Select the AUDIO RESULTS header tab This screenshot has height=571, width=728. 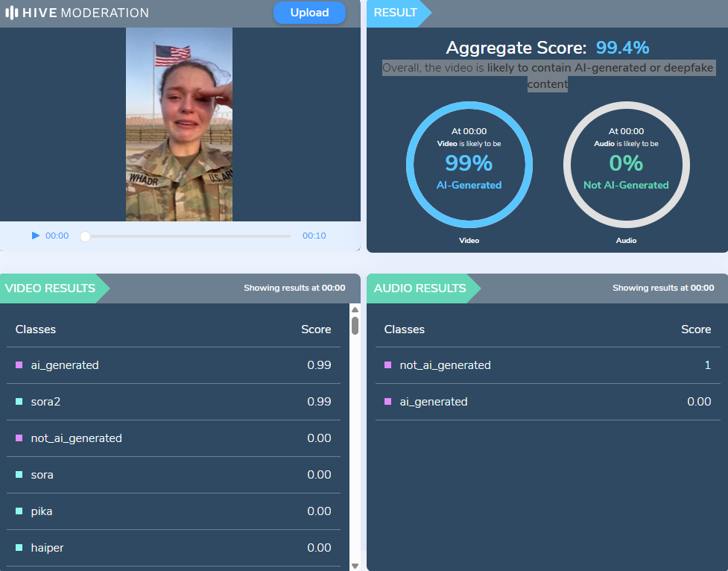420,288
